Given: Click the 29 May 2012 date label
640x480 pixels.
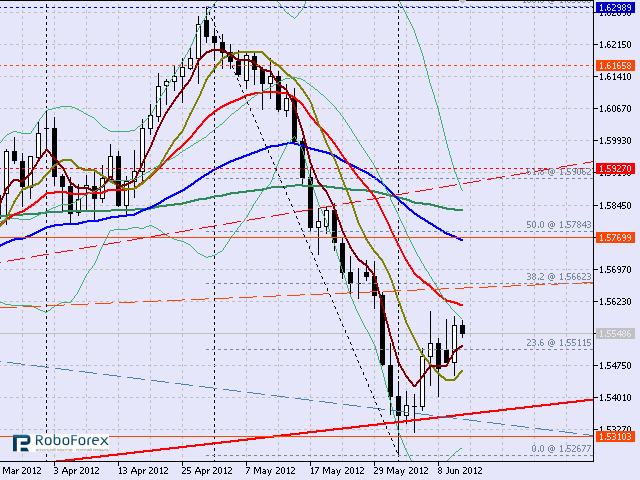Looking at the screenshot, I should 400,469.
